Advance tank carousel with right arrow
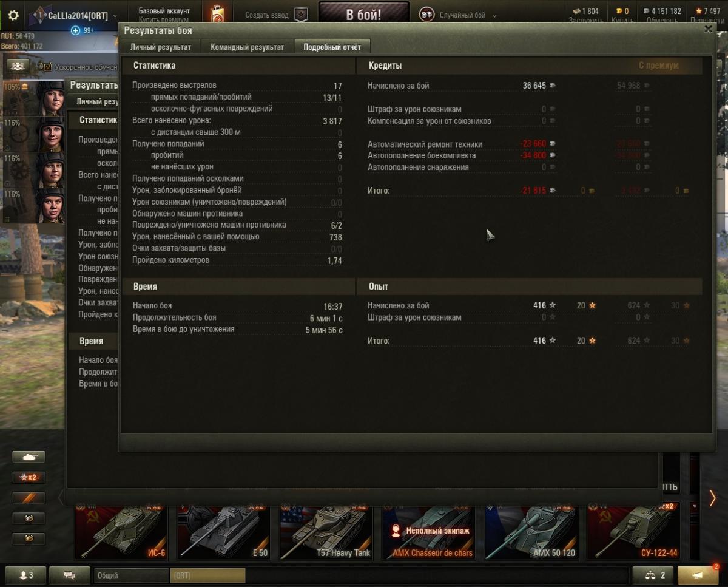The image size is (728, 587). 712,498
